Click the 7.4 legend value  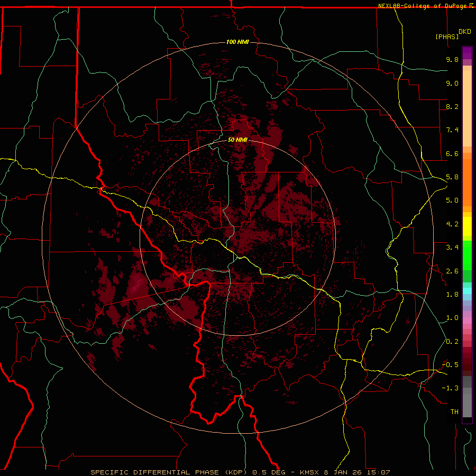tap(452, 130)
